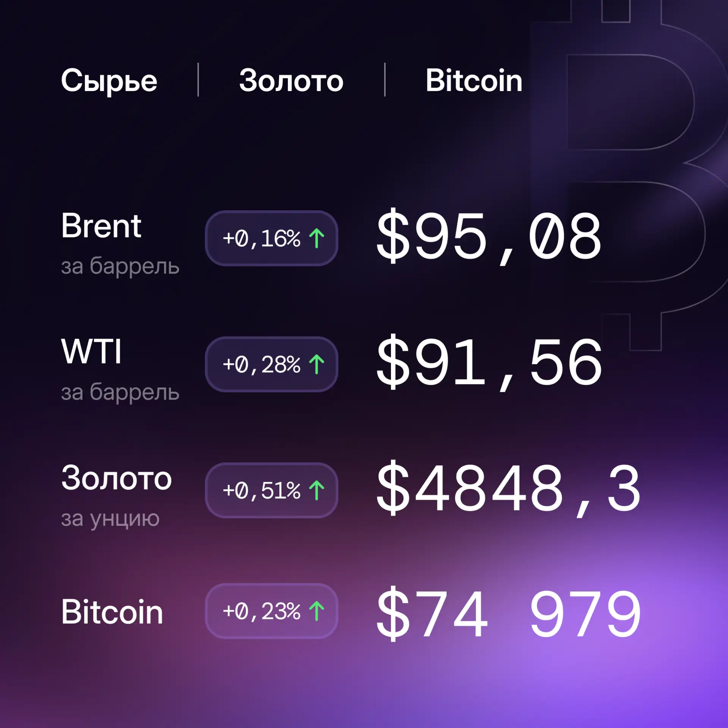
Task: Switch to the Золото tab
Action: point(291,81)
